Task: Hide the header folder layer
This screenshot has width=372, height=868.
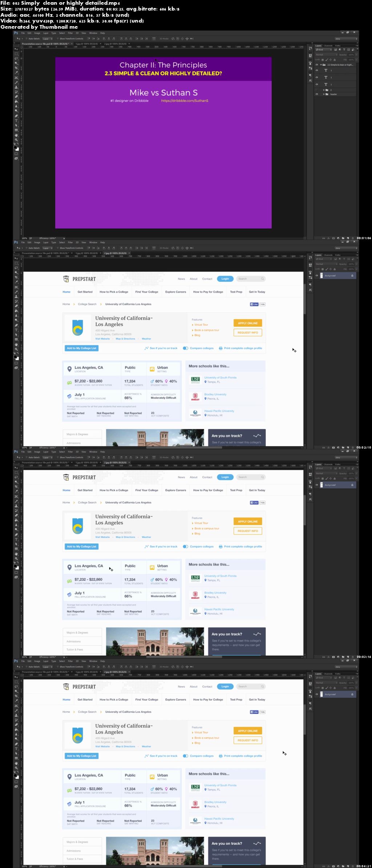Action: (x=317, y=94)
